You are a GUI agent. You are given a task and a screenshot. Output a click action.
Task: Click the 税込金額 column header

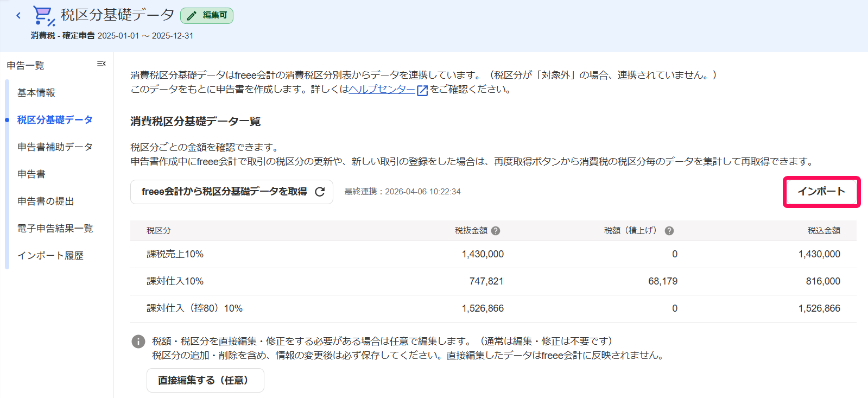coord(823,231)
